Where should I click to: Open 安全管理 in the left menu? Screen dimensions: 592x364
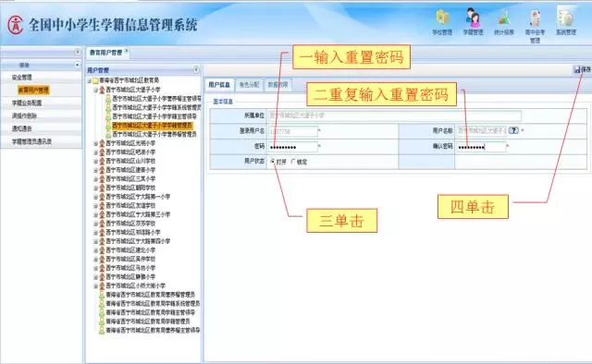click(22, 78)
